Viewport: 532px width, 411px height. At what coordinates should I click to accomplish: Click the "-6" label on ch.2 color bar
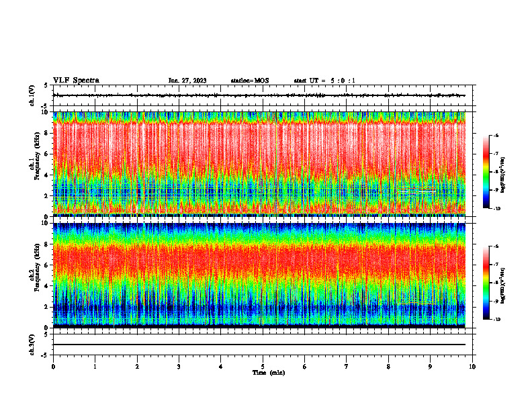tap(496, 246)
